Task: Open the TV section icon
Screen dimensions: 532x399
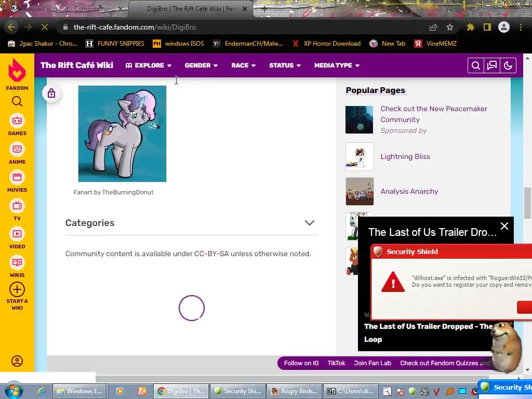Action: [17, 206]
